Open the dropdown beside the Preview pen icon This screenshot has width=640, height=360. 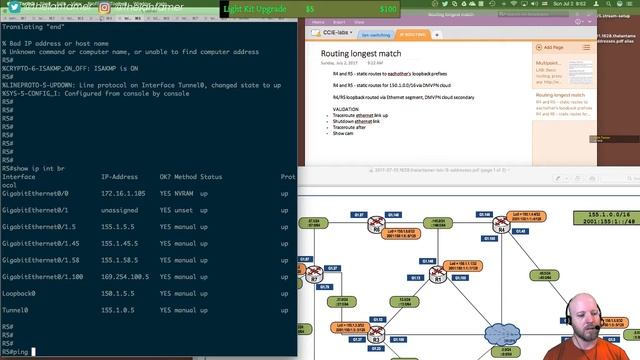click(567, 178)
